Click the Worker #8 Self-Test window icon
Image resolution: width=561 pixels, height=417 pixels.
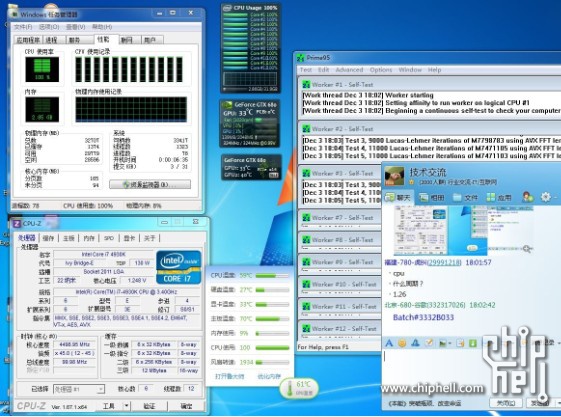tap(306, 240)
